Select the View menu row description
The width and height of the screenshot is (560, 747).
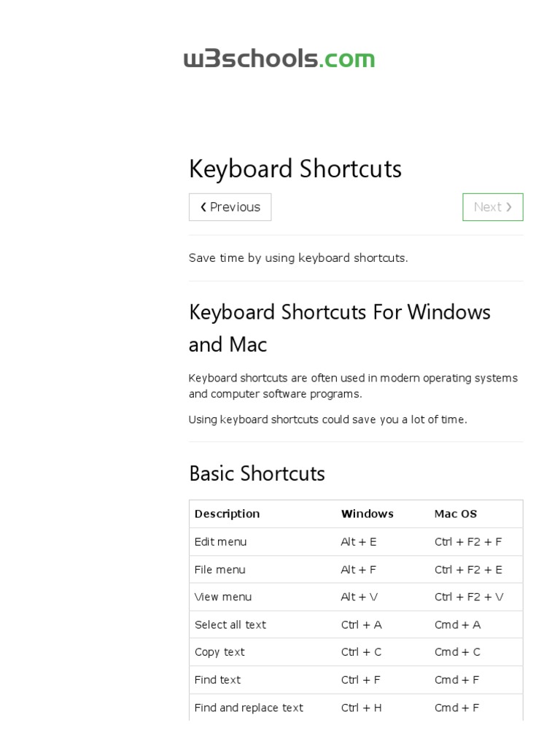pos(222,597)
